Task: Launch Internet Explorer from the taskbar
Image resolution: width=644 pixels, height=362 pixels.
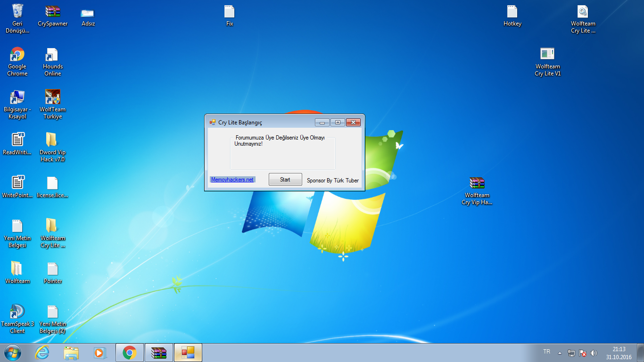Action: [x=42, y=353]
